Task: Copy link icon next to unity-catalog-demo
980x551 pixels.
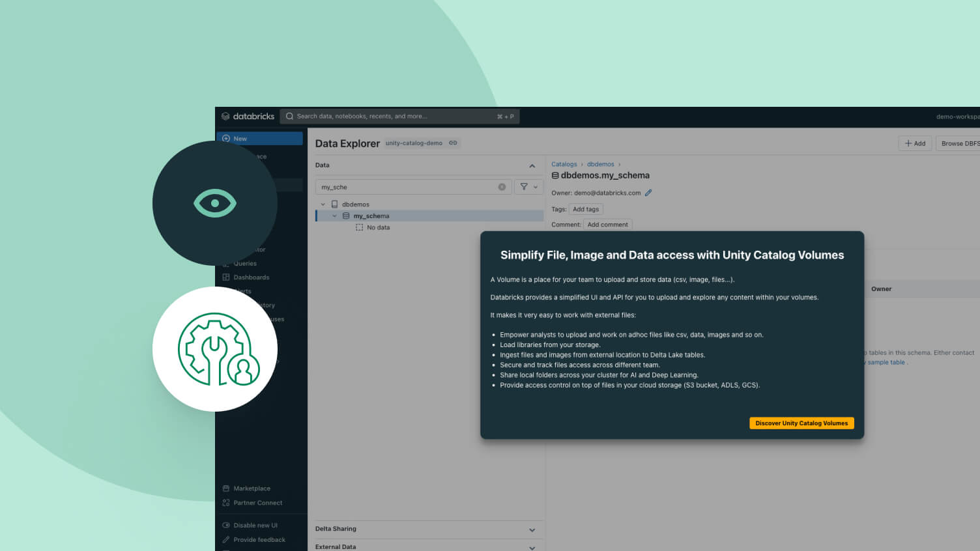Action: 453,143
